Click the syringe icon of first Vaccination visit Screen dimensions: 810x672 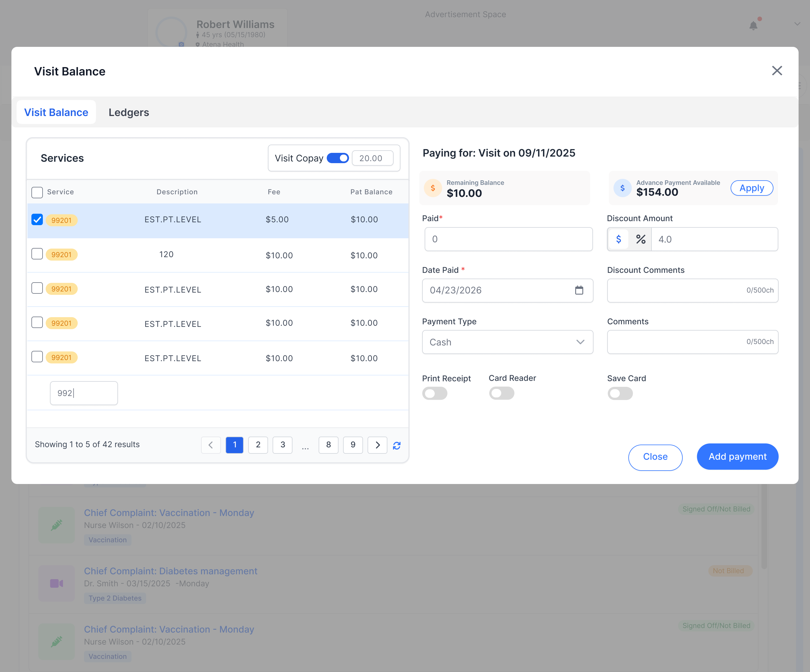click(x=56, y=525)
